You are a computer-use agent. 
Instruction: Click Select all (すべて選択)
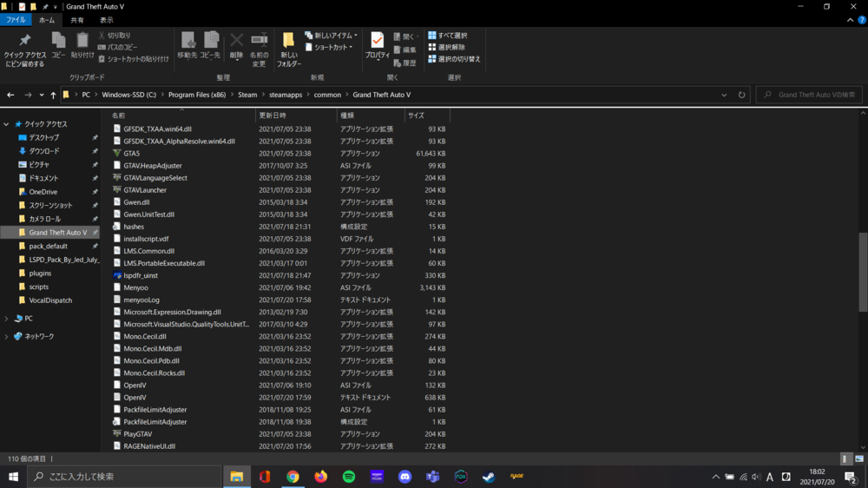pyautogui.click(x=448, y=36)
